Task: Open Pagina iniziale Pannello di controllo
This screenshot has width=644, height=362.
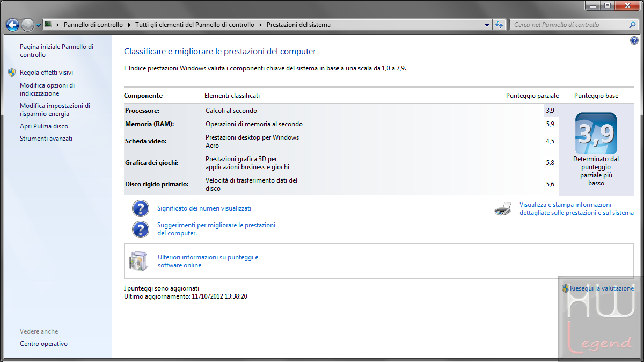Action: (56, 51)
